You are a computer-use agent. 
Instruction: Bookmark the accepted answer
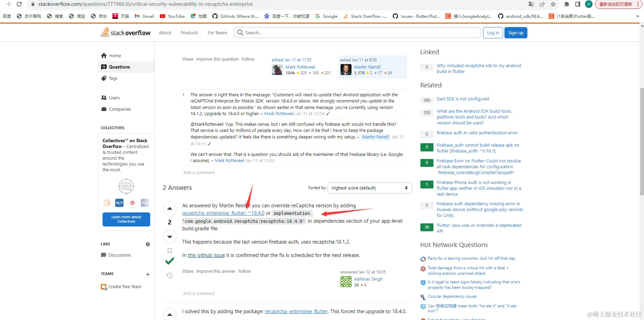click(x=170, y=251)
